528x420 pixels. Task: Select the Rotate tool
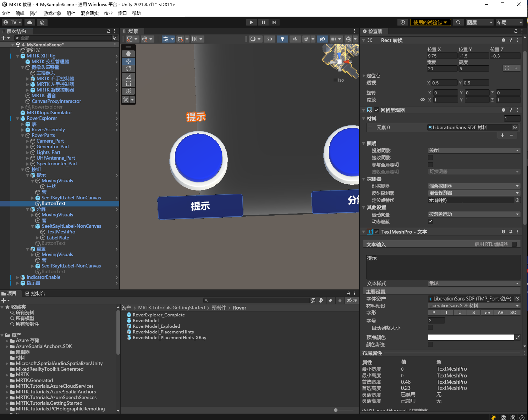click(x=128, y=69)
